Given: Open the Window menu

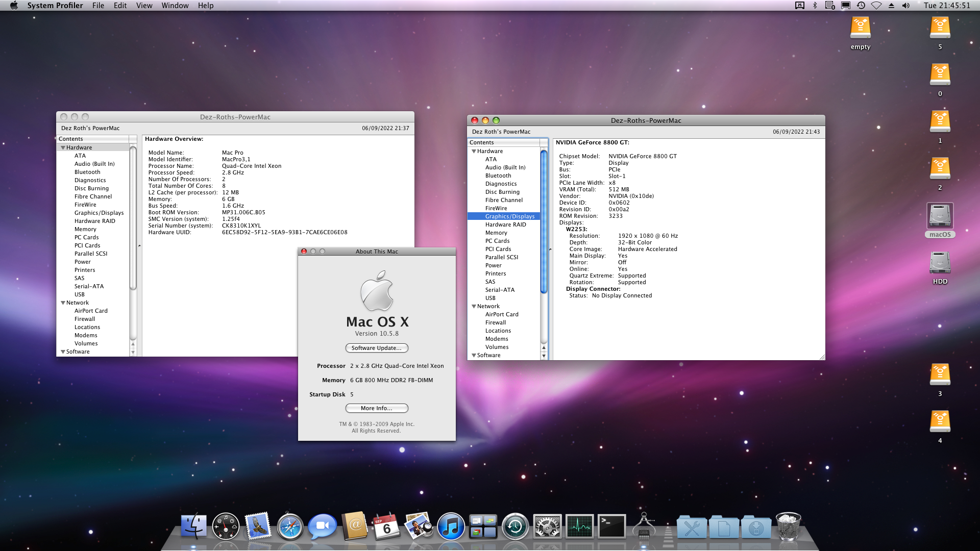Looking at the screenshot, I should tap(175, 6).
